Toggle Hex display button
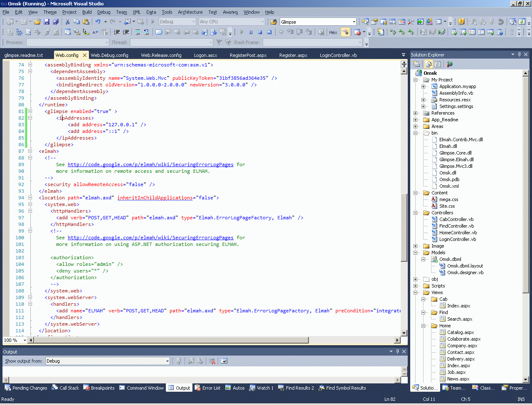Image resolution: width=532 pixels, height=405 pixels. 333,32
